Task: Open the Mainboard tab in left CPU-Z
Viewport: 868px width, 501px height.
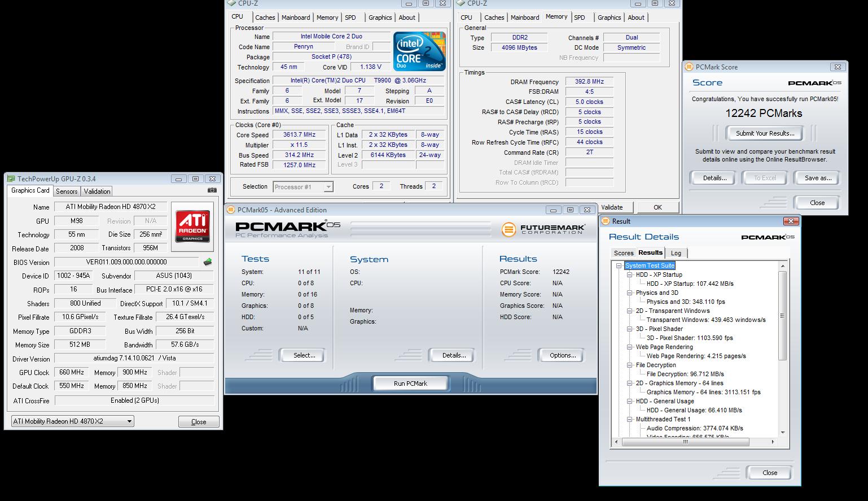Action: pyautogui.click(x=296, y=18)
